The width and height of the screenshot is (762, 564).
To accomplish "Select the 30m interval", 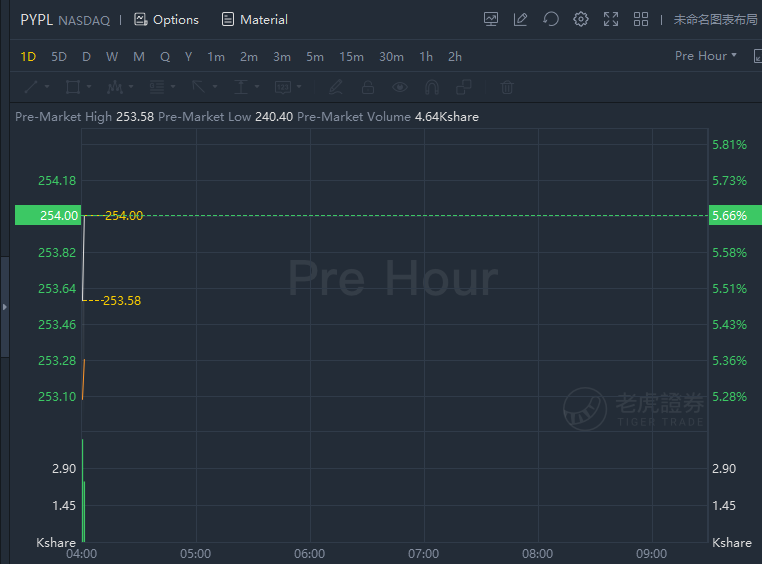I will pyautogui.click(x=391, y=57).
